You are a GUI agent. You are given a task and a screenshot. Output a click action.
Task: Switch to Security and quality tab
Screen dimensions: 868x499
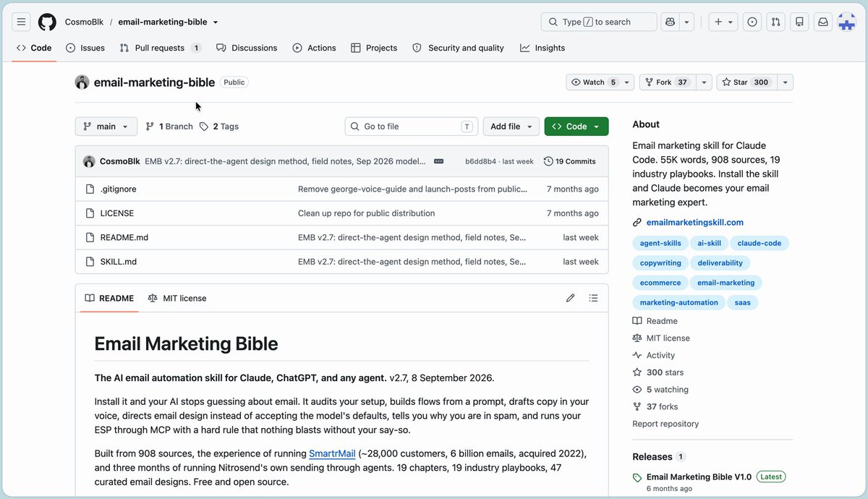click(459, 48)
